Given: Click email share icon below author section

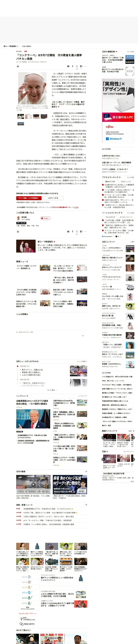Looking at the screenshot, I should point(68,232).
